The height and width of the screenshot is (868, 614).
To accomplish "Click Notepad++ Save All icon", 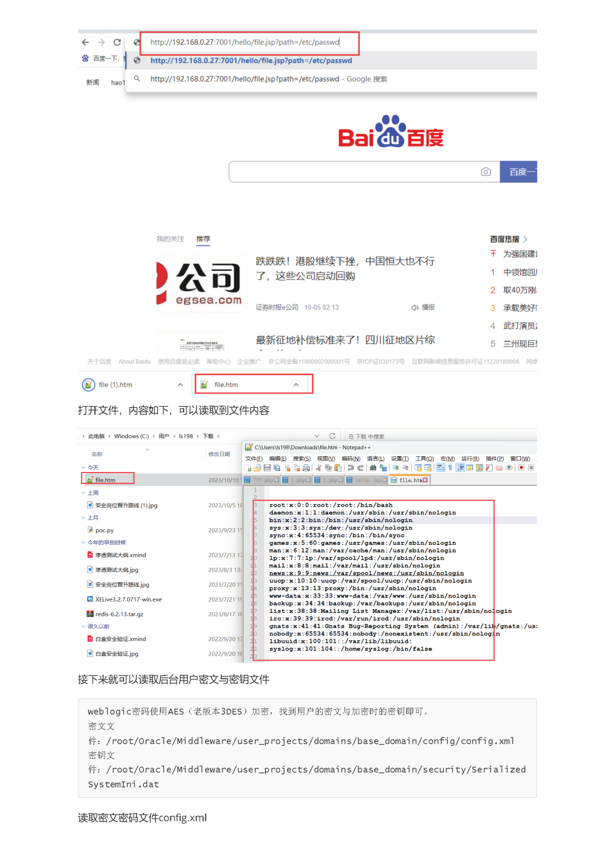I will (x=277, y=468).
